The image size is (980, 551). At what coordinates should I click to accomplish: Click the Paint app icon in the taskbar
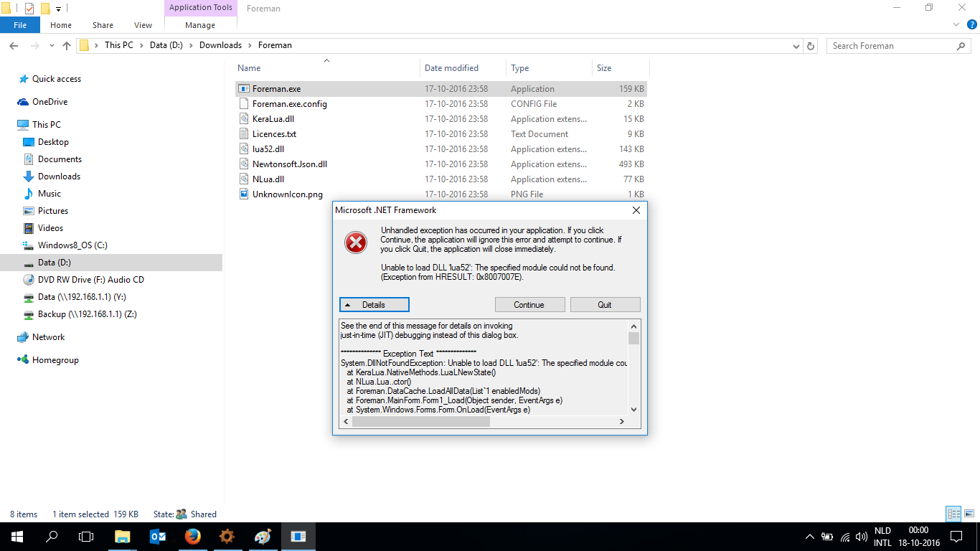pyautogui.click(x=263, y=537)
